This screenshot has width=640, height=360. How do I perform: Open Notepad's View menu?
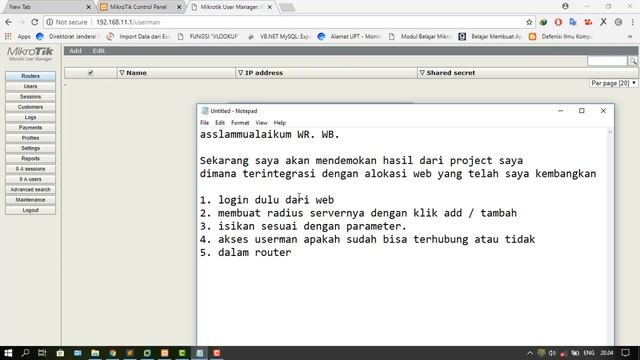click(261, 122)
